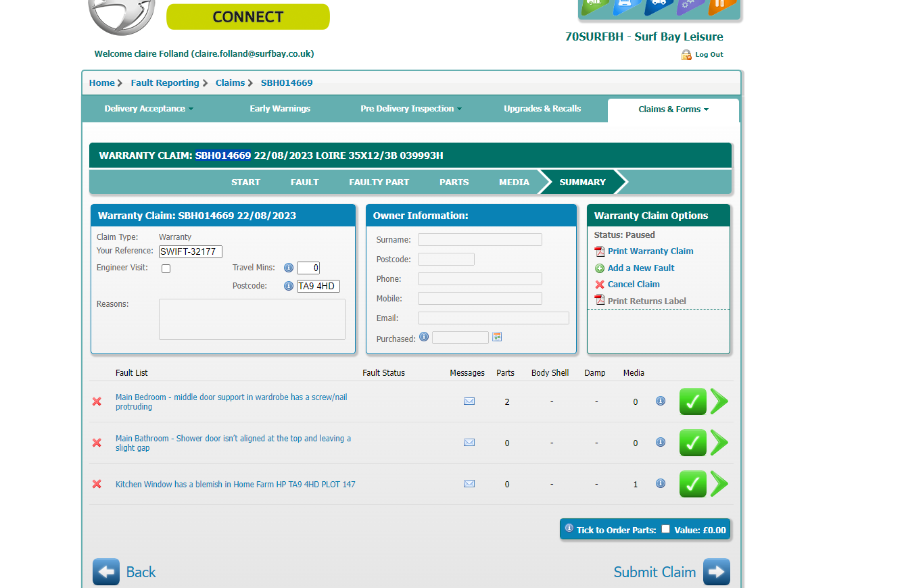Image resolution: width=904 pixels, height=588 pixels.
Task: Tick the Engineer Visit checkbox
Action: tap(166, 268)
